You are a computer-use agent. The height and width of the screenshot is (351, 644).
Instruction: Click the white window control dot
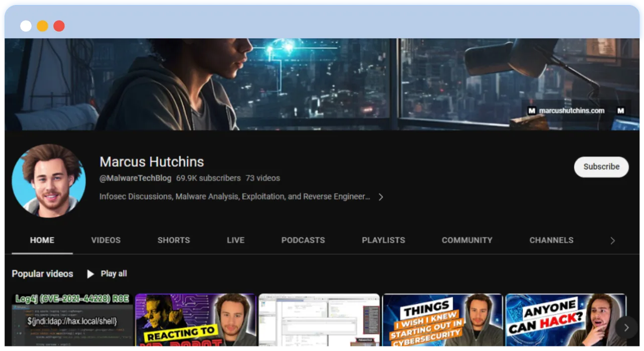click(26, 26)
